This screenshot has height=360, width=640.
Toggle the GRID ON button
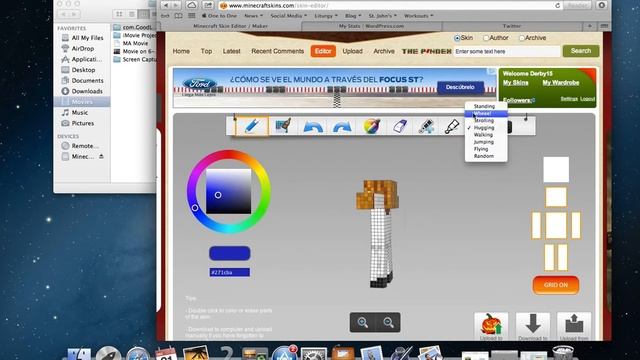point(556,285)
